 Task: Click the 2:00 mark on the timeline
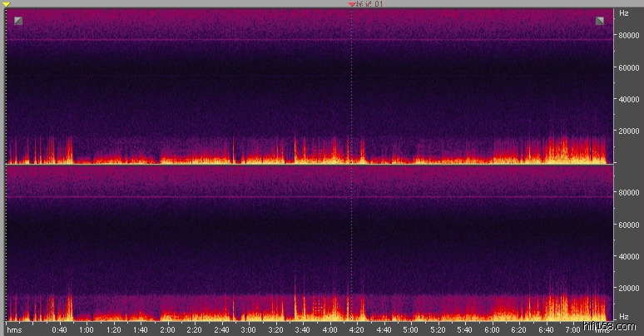pyautogui.click(x=167, y=329)
